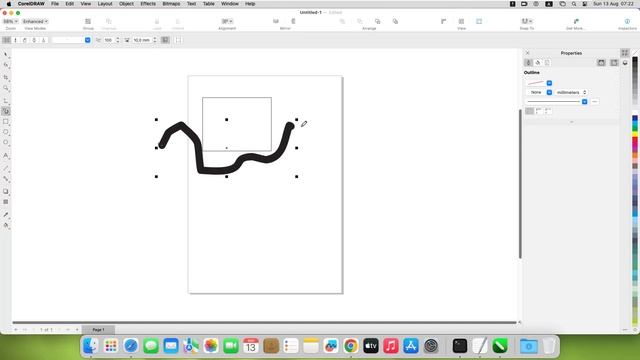Click the freehand smoothing 100 field
Viewport: 640px width, 360px height.
coord(109,40)
